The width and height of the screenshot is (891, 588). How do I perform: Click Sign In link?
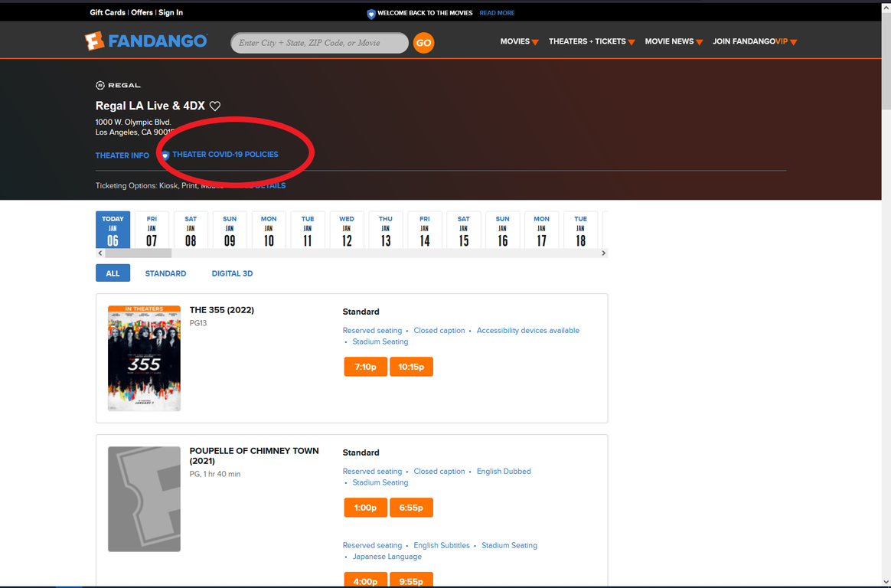[x=171, y=12]
